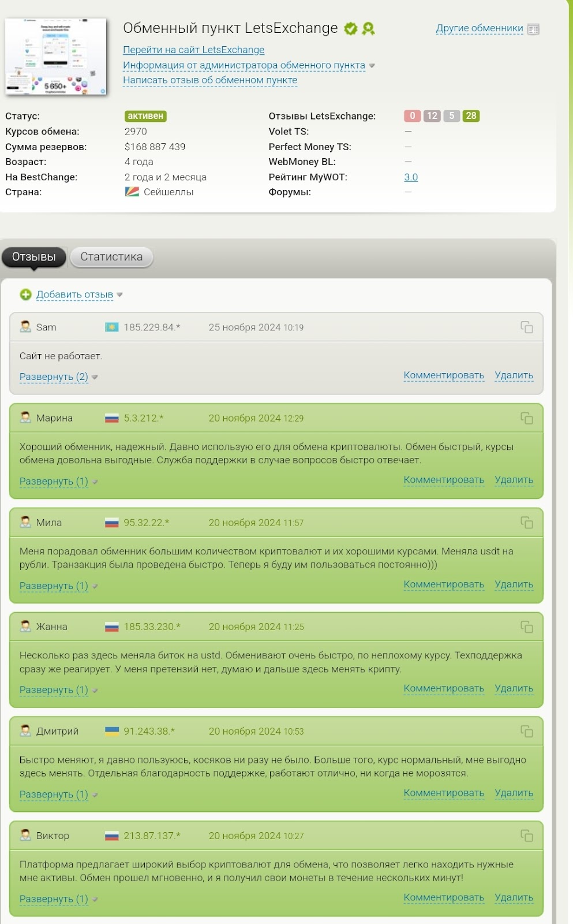573x924 pixels.
Task: Switch to the 'Отзывы' tab
Action: tap(34, 257)
